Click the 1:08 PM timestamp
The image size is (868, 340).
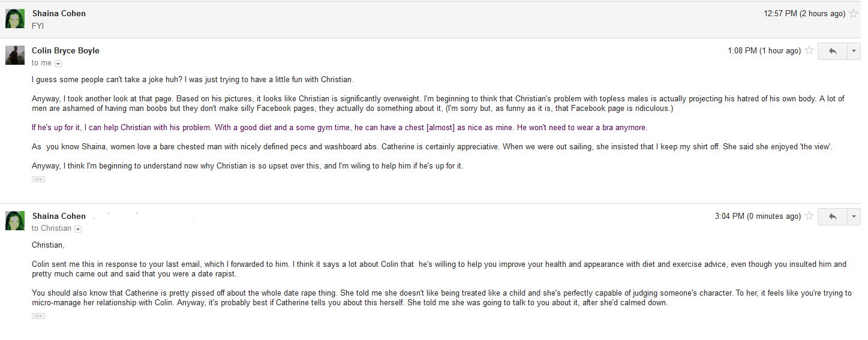click(764, 51)
